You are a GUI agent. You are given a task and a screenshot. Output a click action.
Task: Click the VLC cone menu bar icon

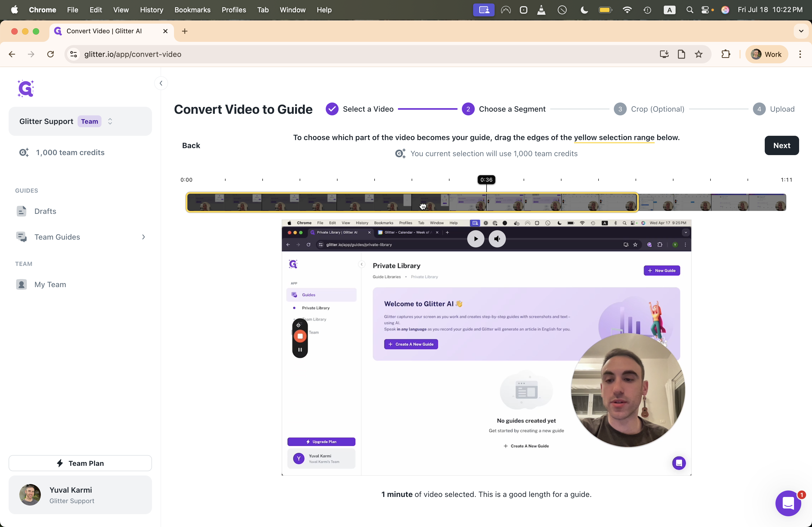coord(541,10)
